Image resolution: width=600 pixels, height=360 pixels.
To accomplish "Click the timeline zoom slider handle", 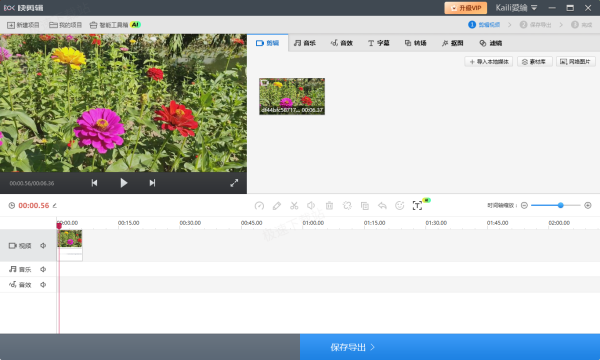I will tap(561, 205).
